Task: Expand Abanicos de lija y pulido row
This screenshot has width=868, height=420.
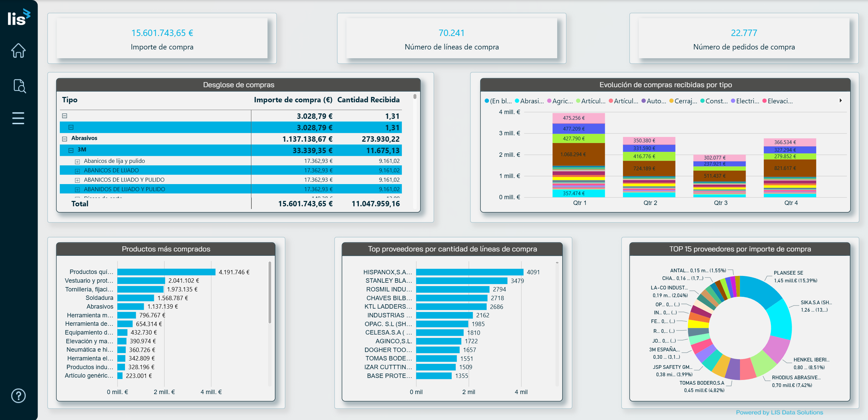Action: (x=78, y=161)
